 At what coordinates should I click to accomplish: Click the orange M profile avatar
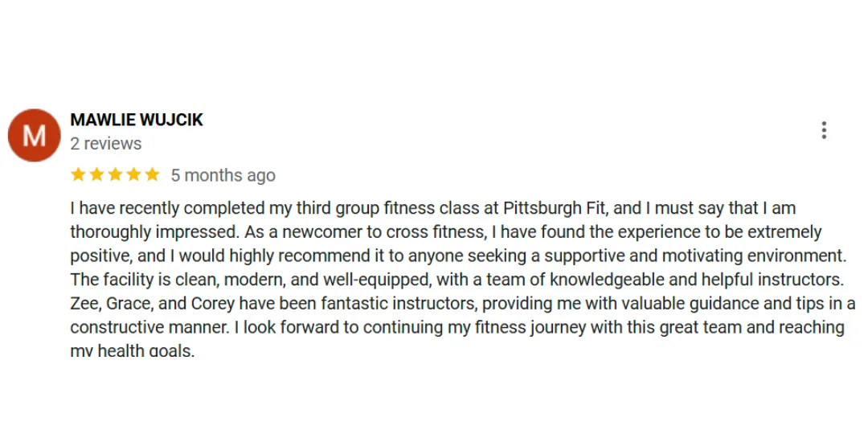tap(34, 136)
